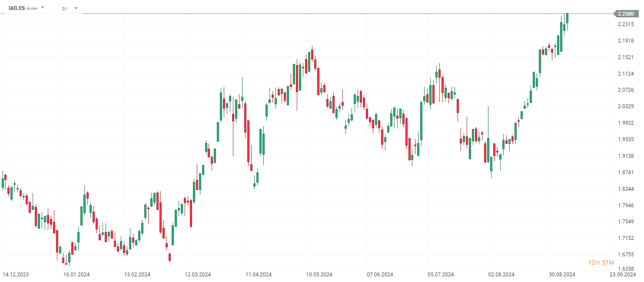
Task: Pick the 10.05.2024 date on time axis
Action: click(319, 275)
